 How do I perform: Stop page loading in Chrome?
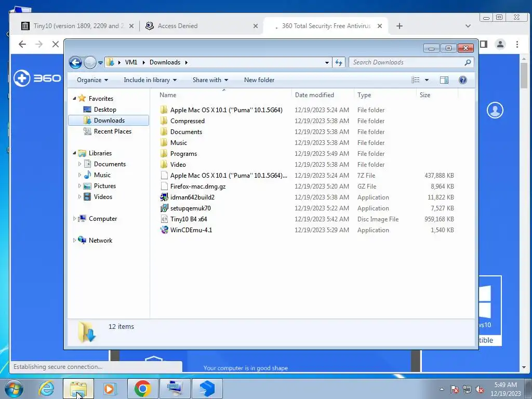pos(56,44)
